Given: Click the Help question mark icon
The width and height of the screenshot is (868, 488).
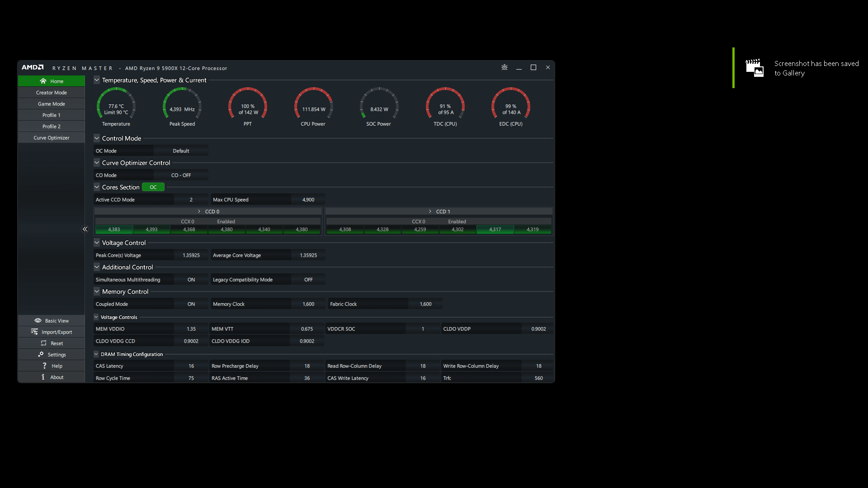Looking at the screenshot, I should [x=44, y=366].
